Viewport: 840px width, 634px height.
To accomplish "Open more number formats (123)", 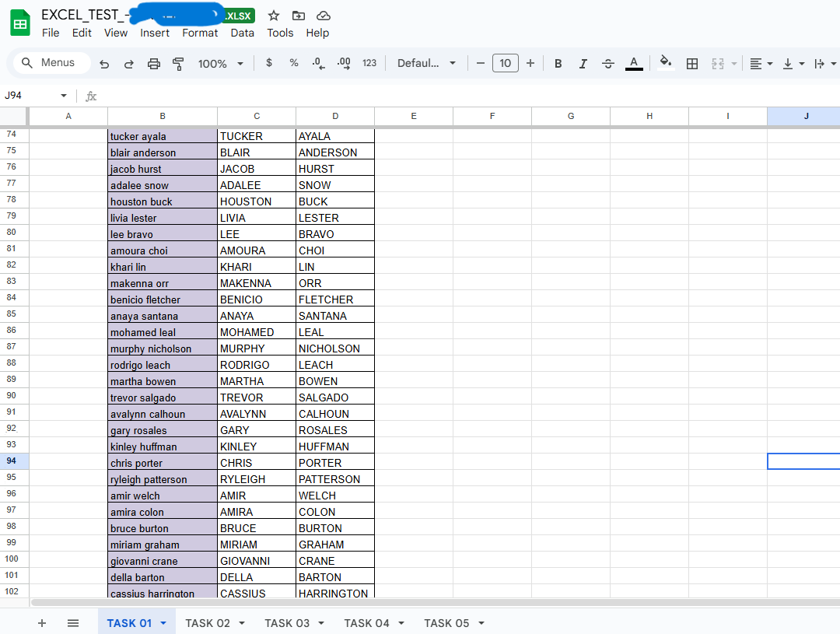I will tap(369, 63).
